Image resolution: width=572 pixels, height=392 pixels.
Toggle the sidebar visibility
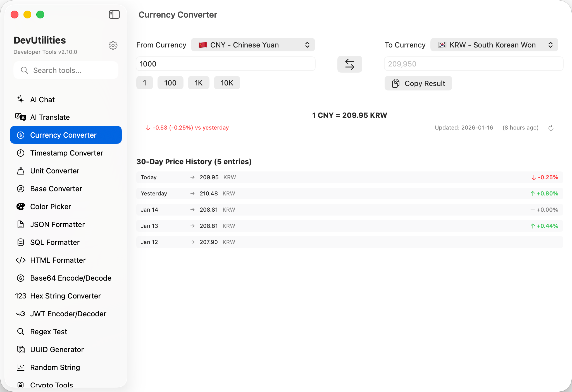[x=114, y=14]
